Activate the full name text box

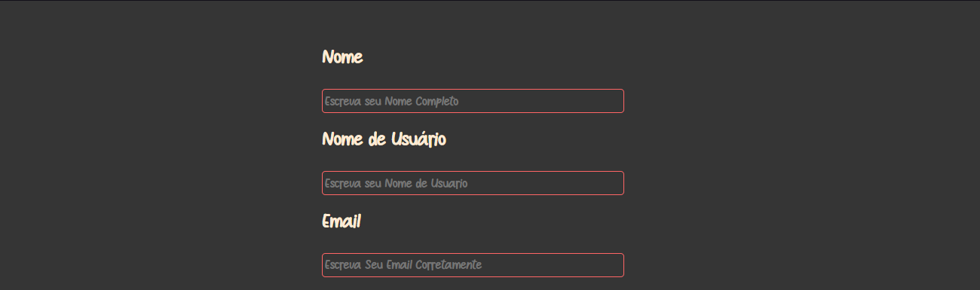(473, 101)
